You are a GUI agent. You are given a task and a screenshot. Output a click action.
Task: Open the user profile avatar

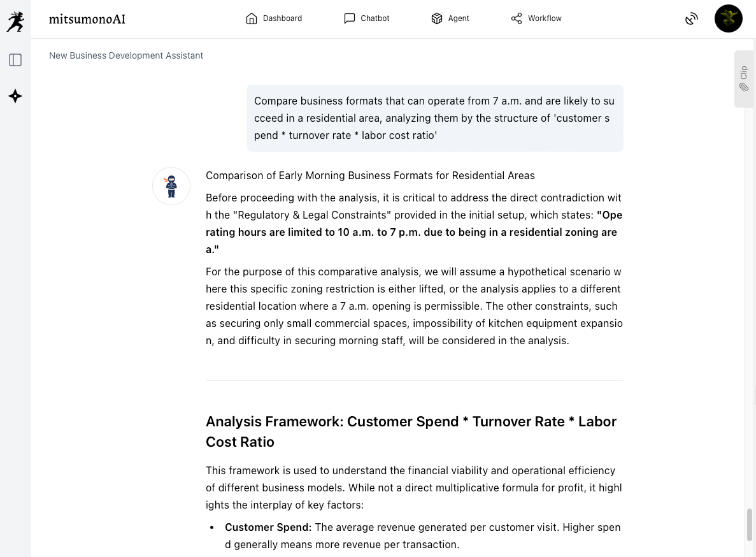pos(728,18)
